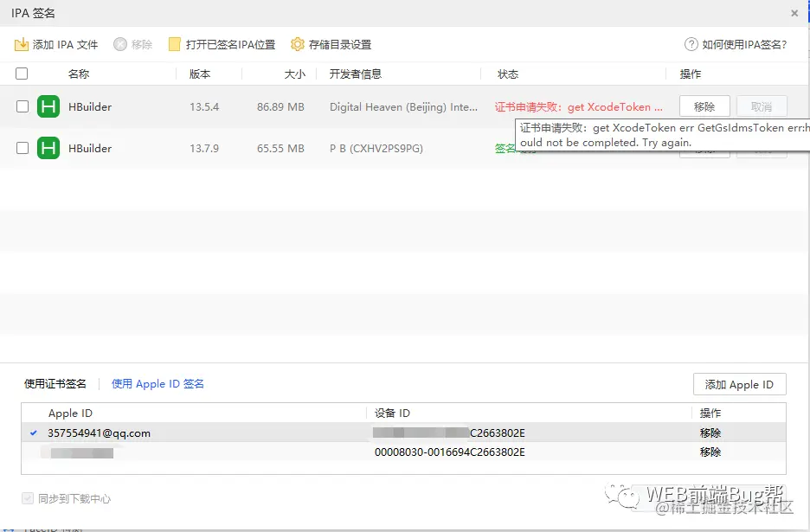Switch to sign with Apple ID tab

(158, 384)
